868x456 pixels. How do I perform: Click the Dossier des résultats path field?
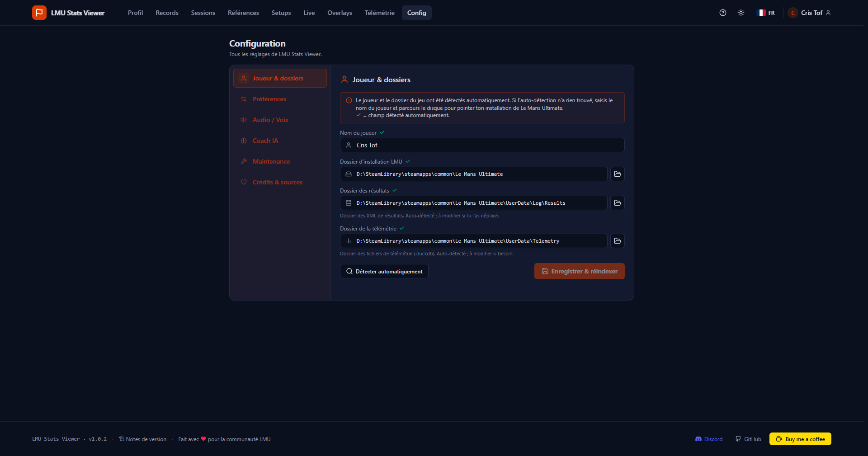473,203
